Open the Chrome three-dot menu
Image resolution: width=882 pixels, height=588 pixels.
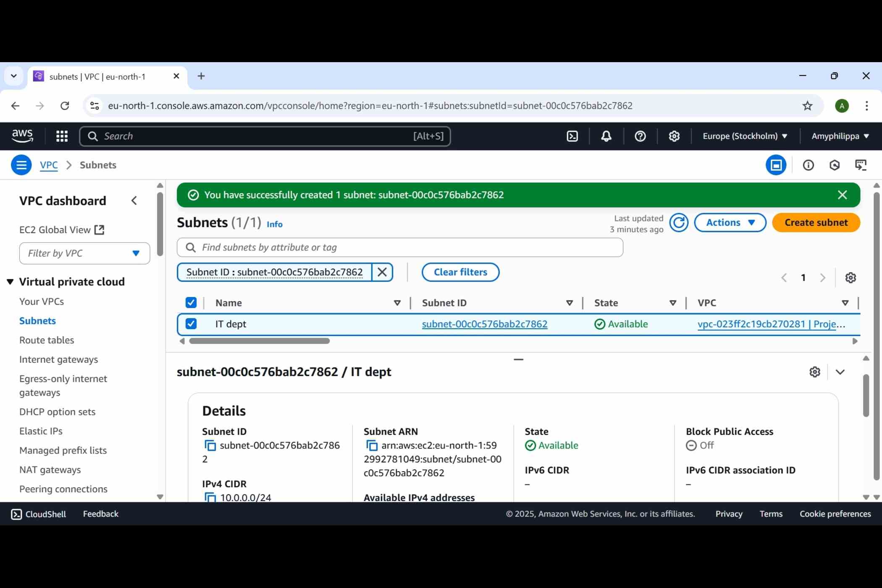pyautogui.click(x=866, y=106)
